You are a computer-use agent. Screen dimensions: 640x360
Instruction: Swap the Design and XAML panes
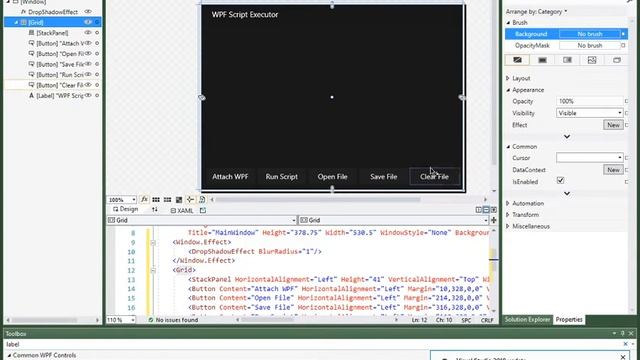point(155,209)
